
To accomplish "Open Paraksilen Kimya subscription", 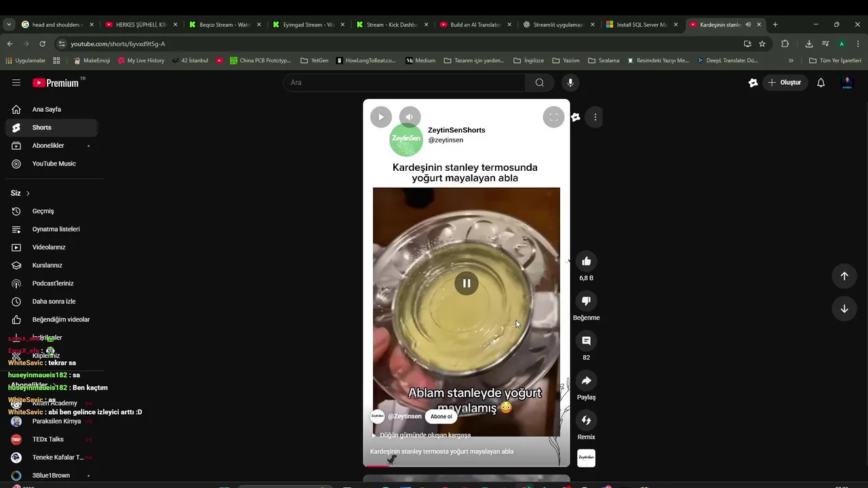I will [52, 421].
